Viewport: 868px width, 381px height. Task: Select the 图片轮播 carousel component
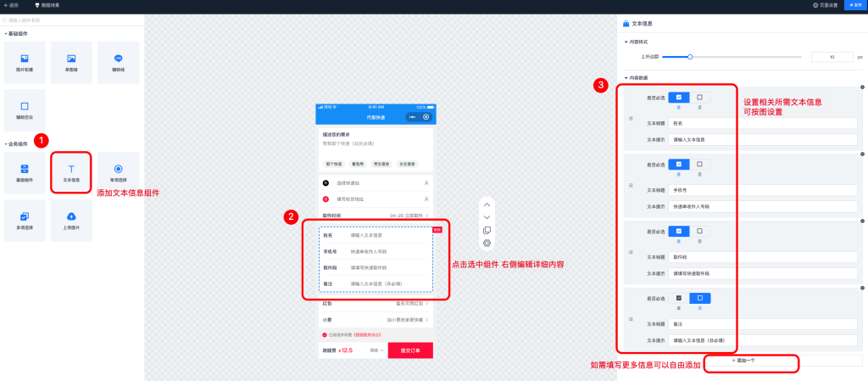[x=25, y=62]
